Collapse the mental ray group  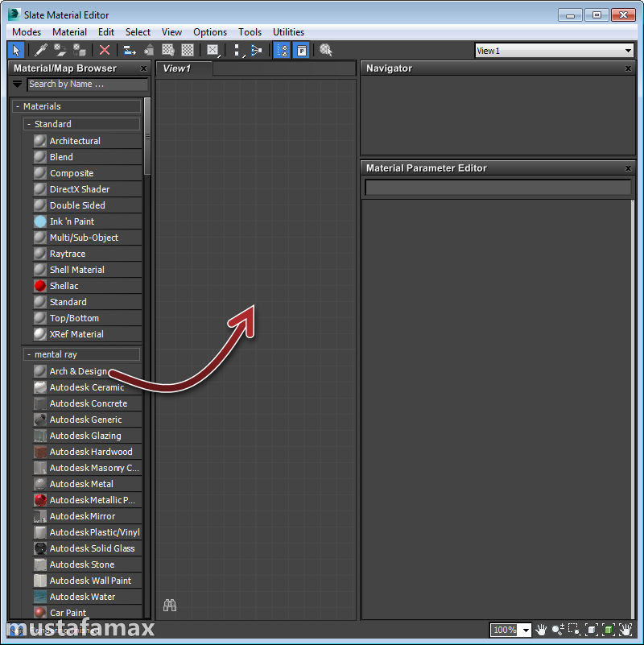pos(29,354)
